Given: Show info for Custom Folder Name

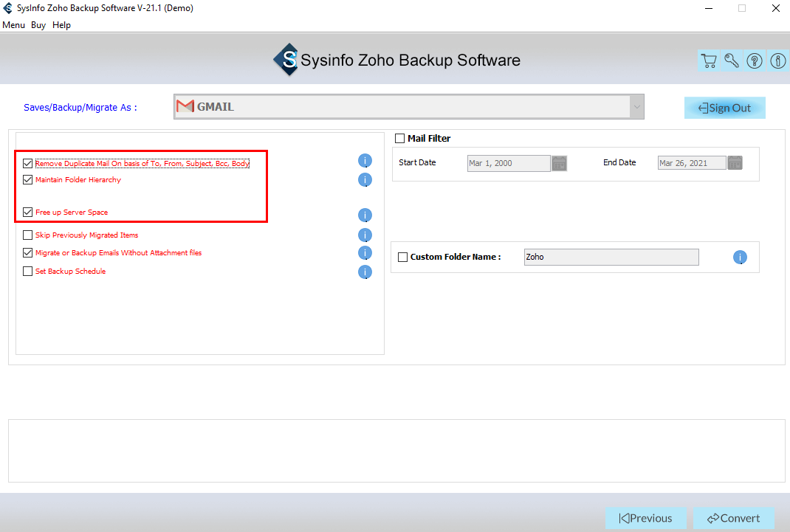Looking at the screenshot, I should 740,258.
